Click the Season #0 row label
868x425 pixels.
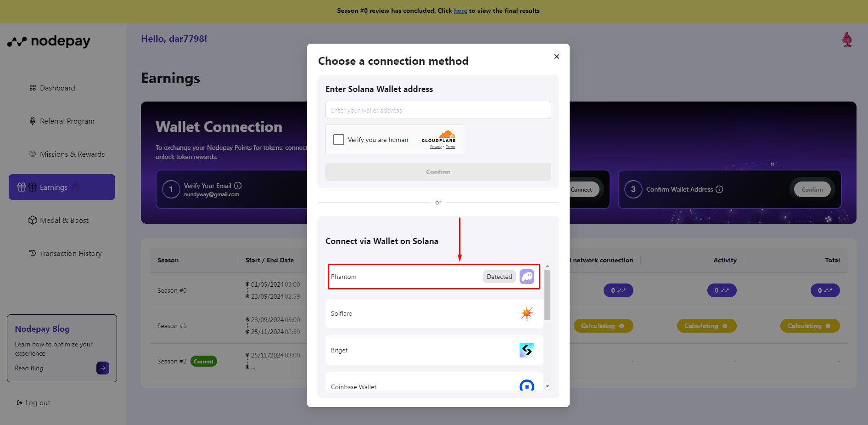(x=172, y=290)
